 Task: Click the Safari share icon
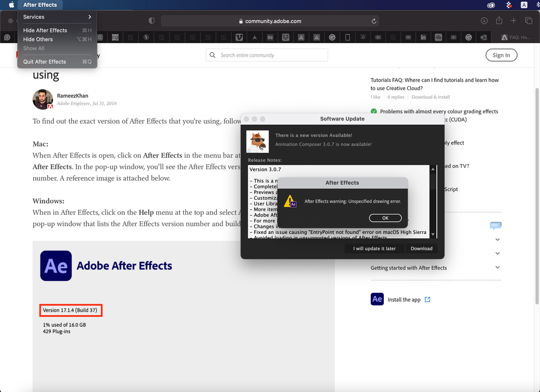(x=499, y=21)
